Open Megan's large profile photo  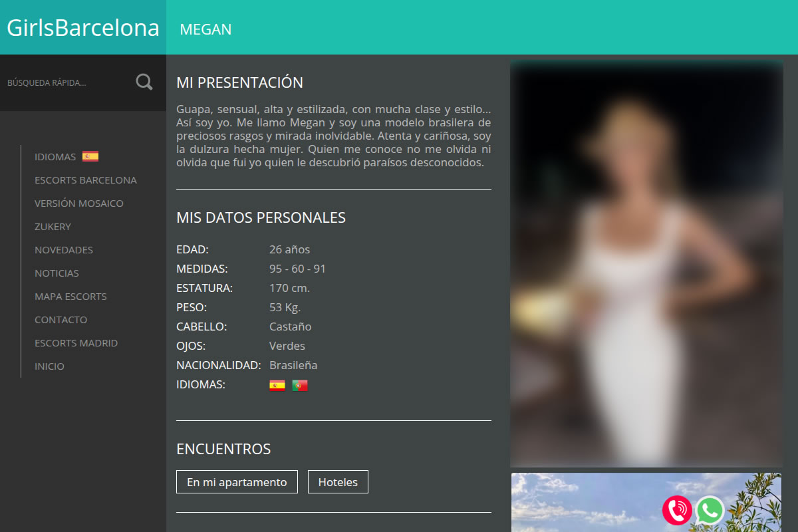646,263
